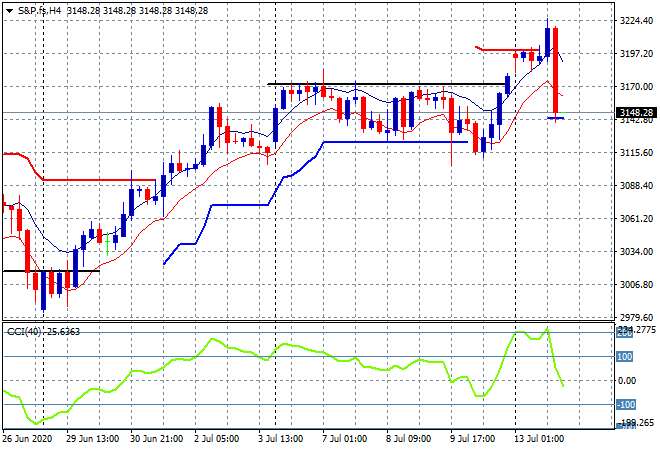This screenshot has height=450, width=660.
Task: Click the 3006.80 price axis label
Action: click(x=636, y=285)
